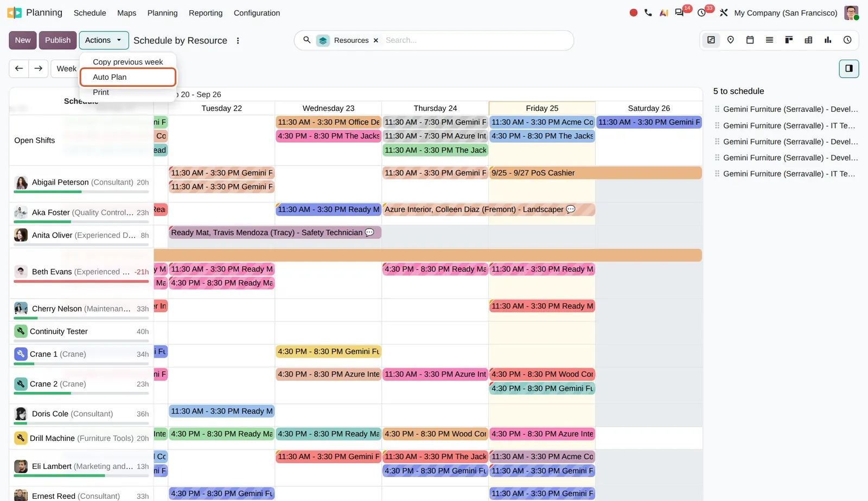Toggle the side panel icon
Screen dimensions: 868x501
pyautogui.click(x=849, y=68)
